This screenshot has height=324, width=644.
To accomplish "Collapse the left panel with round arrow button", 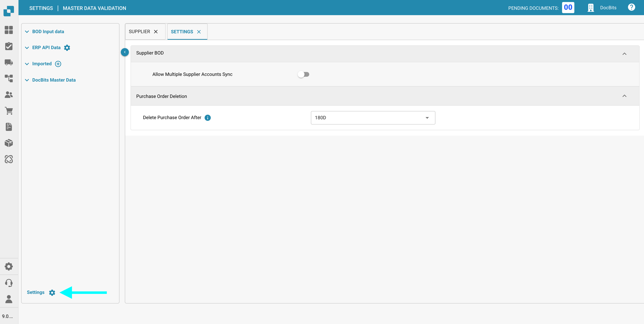I will click(125, 52).
